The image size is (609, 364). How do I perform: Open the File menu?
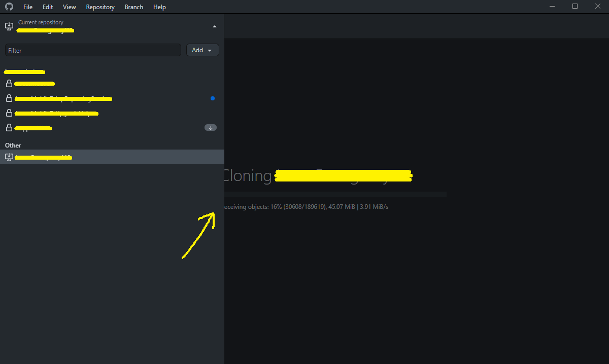[x=28, y=7]
